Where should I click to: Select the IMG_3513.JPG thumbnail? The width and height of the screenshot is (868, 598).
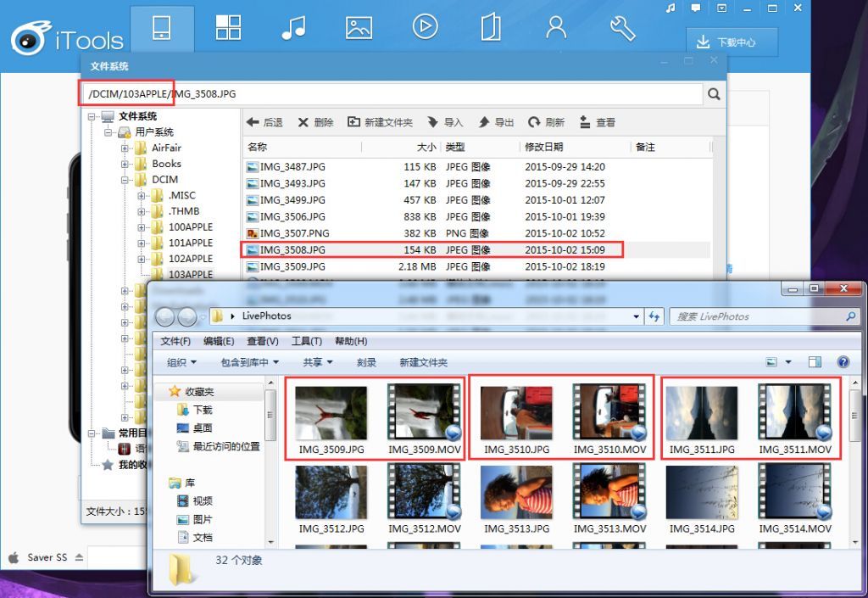516,500
